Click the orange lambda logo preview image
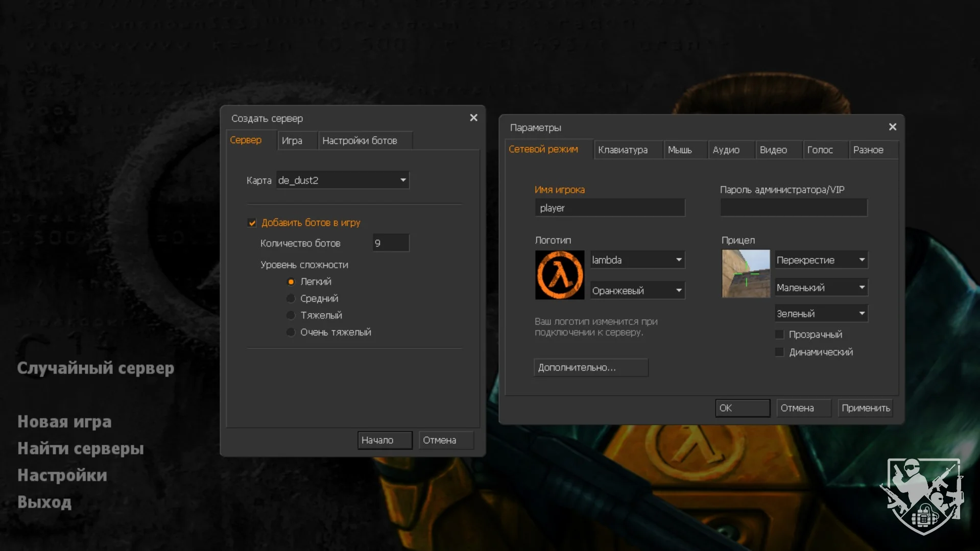The height and width of the screenshot is (551, 980). (559, 275)
